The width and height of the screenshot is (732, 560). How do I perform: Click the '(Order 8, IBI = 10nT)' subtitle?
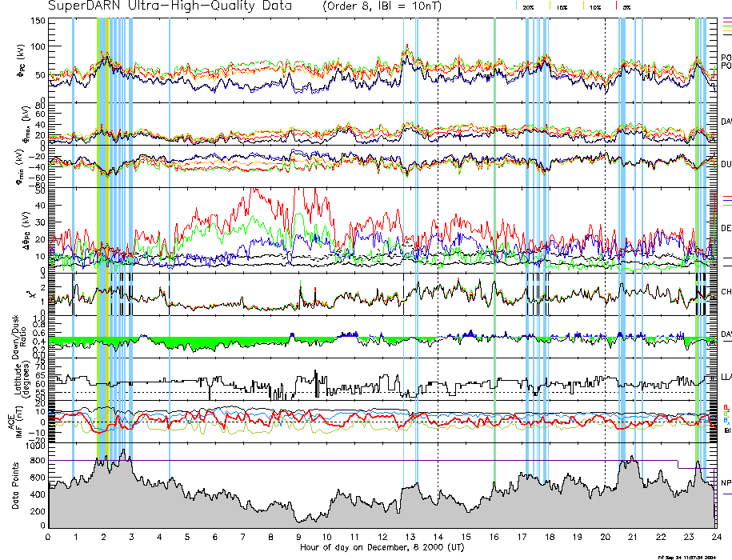pos(382,6)
